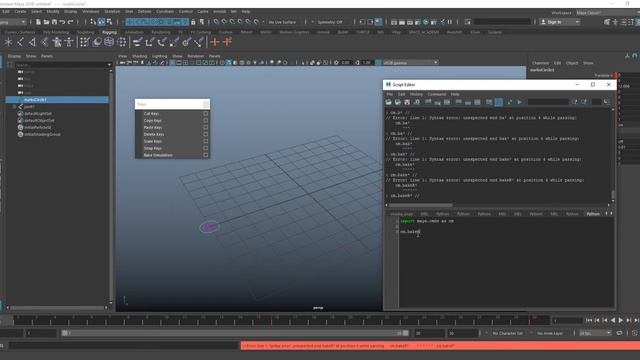Switch to the Rigging shelf tab

(109, 32)
